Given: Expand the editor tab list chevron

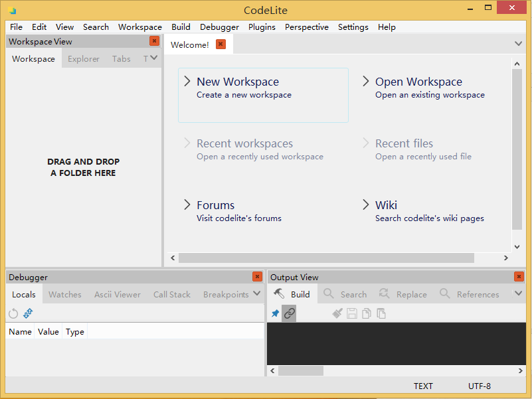Looking at the screenshot, I should pyautogui.click(x=517, y=42).
